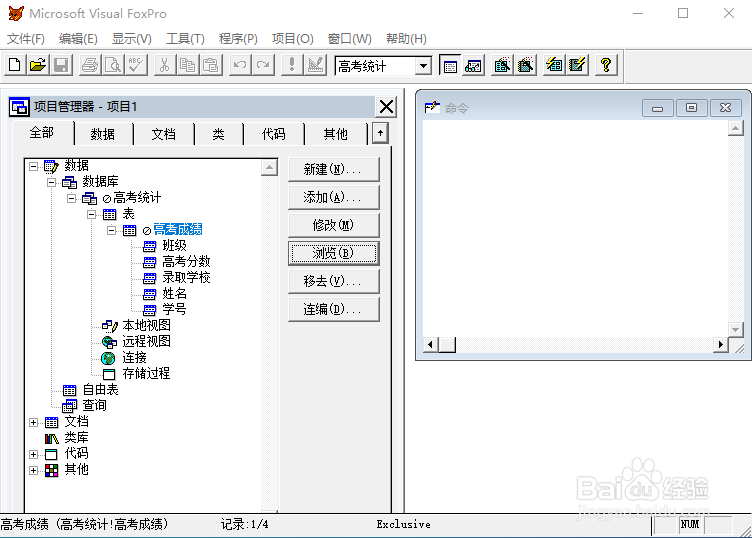Click the Help question mark icon
Viewport: 752px width, 538px height.
pyautogui.click(x=606, y=65)
